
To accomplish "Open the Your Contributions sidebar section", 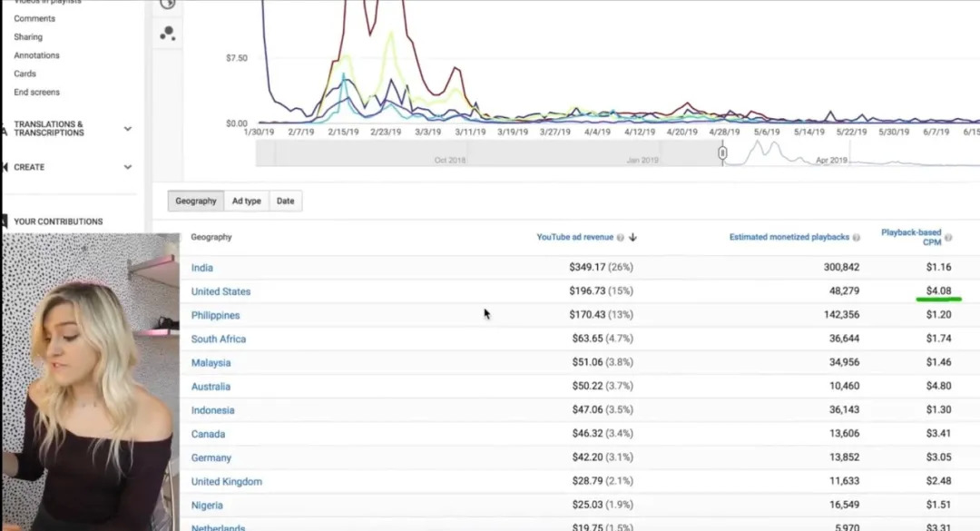I will tap(58, 221).
